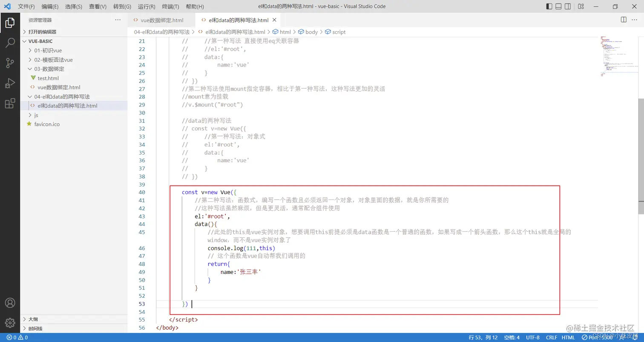644x342 pixels.
Task: Click line number 40 in gutter
Action: 142,192
